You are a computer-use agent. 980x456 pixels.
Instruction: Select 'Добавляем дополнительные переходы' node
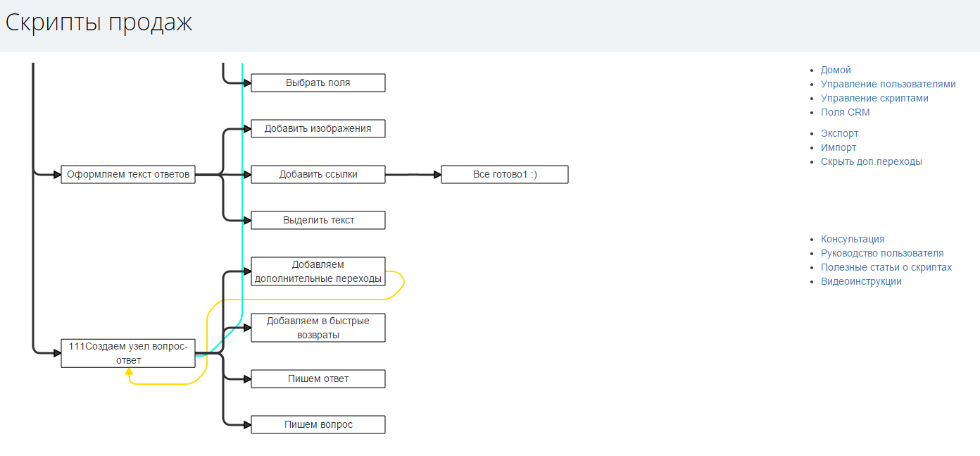pos(318,271)
